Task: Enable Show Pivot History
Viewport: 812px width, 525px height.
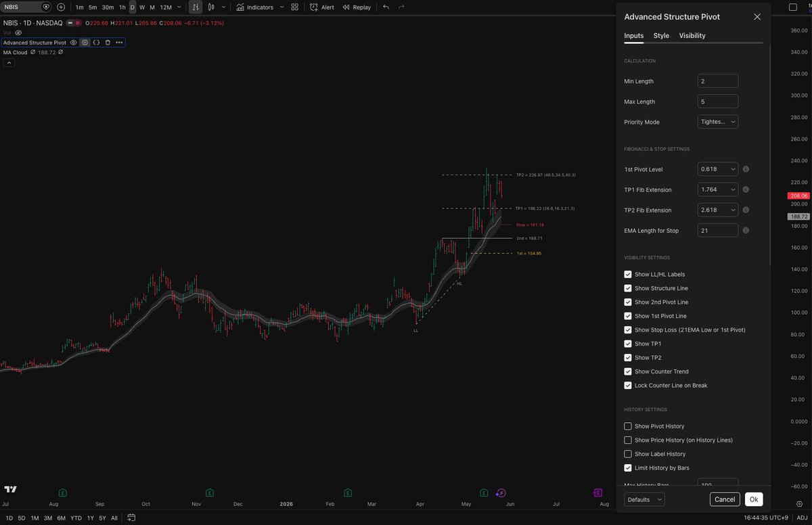Action: point(627,426)
